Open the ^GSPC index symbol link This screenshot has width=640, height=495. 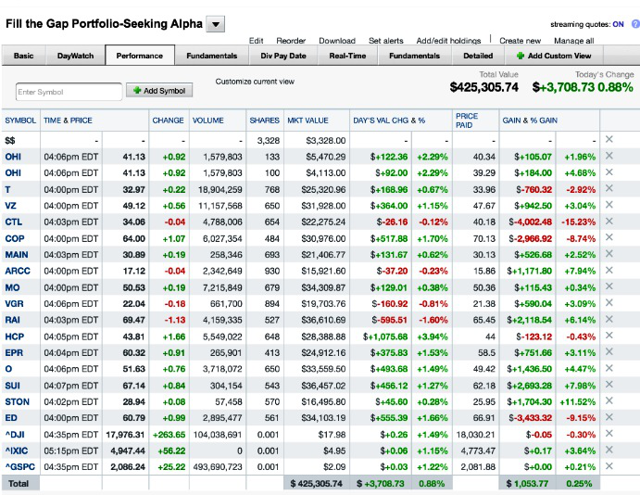click(20, 467)
